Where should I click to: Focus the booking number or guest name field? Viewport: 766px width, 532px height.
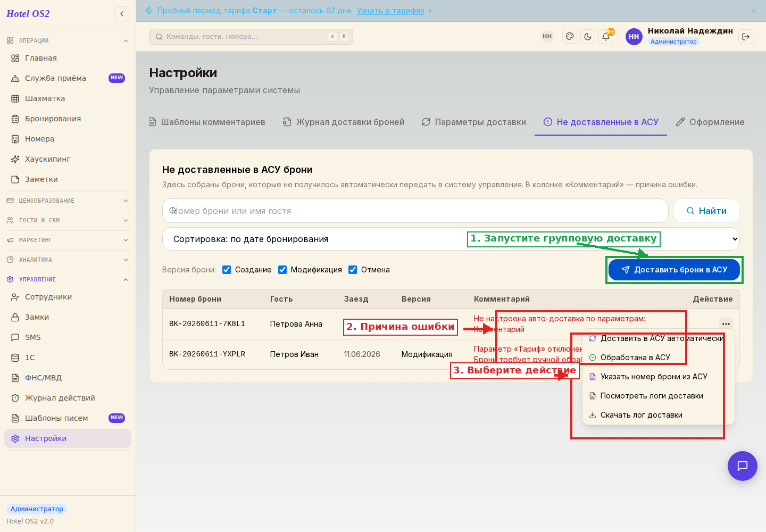(415, 211)
